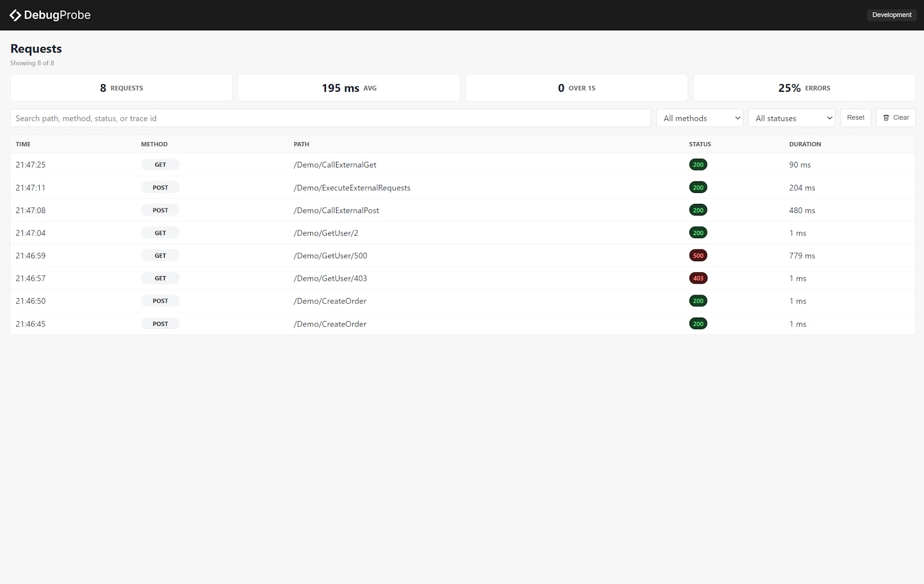Click the TIME column header
924x584 pixels.
coord(23,144)
